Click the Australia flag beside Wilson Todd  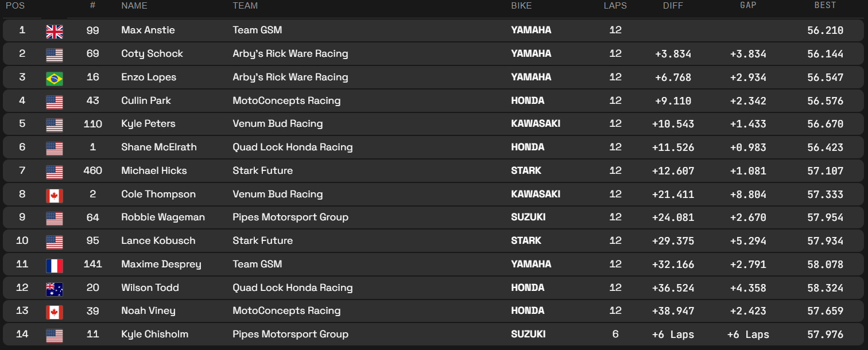pos(55,289)
